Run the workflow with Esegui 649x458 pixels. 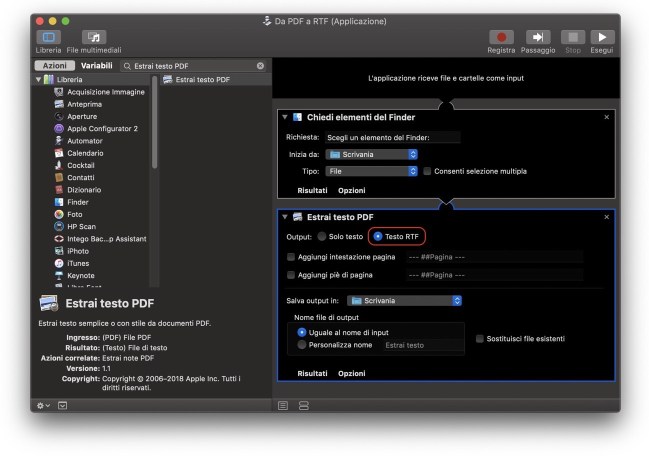(602, 37)
